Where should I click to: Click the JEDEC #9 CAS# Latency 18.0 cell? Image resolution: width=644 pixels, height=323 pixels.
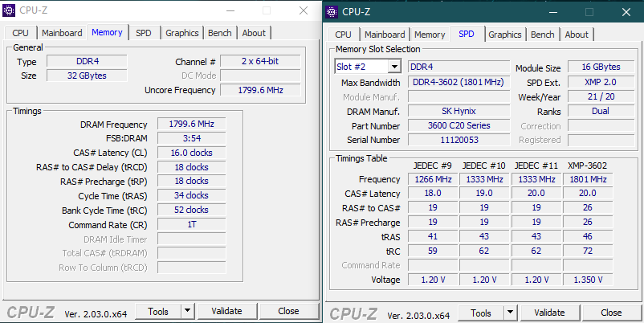(x=433, y=193)
